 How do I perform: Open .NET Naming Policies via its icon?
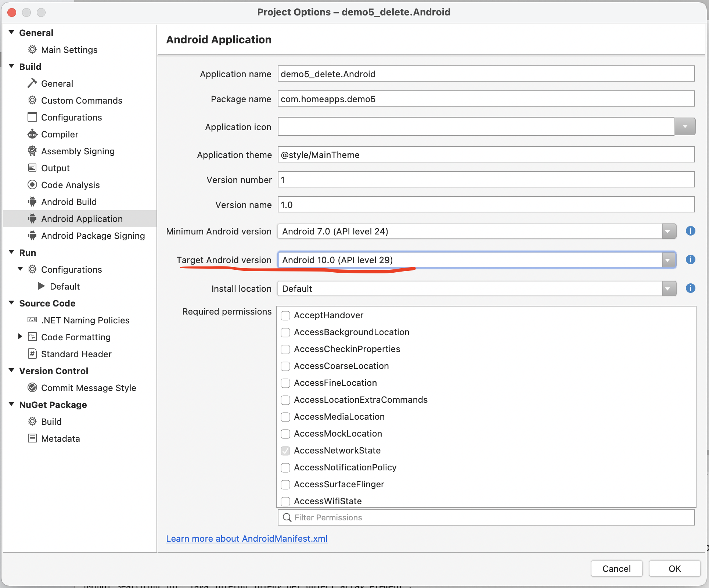pyautogui.click(x=32, y=320)
